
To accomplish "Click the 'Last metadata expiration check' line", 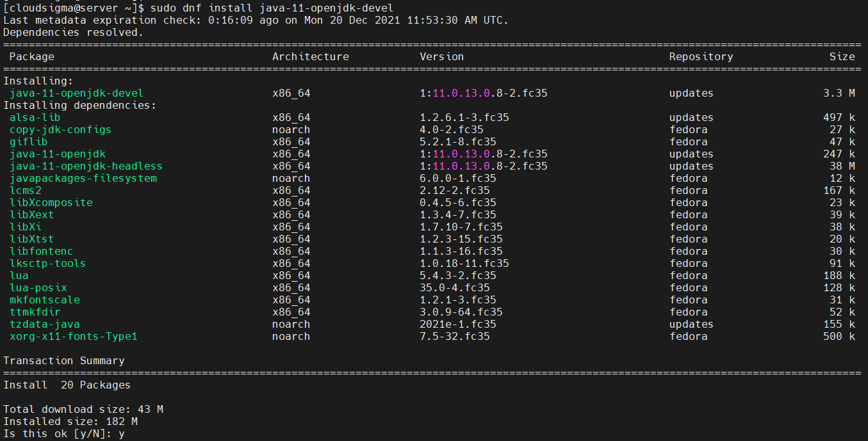I will [256, 20].
